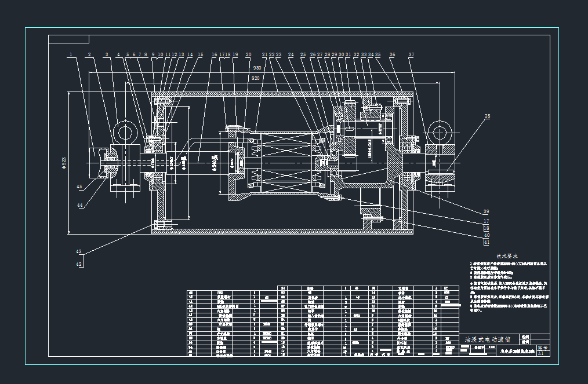Select boxed part number 41
The image size is (588, 384).
(x=487, y=243)
